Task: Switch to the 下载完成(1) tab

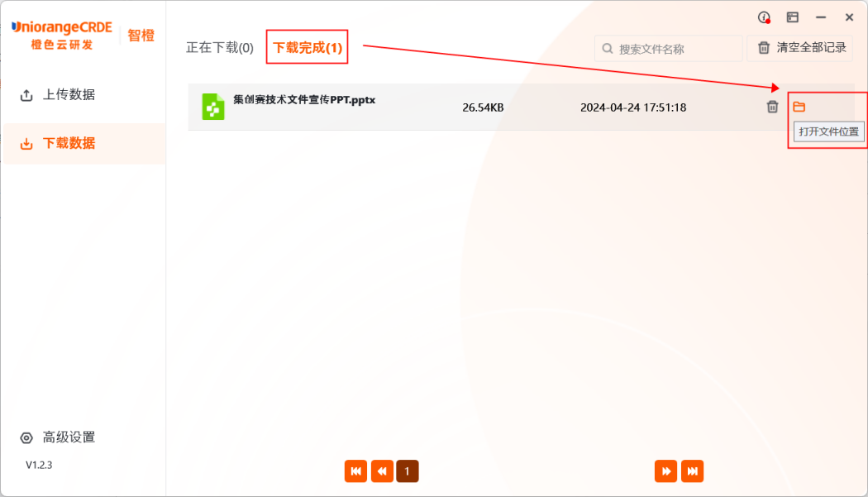Action: 308,48
